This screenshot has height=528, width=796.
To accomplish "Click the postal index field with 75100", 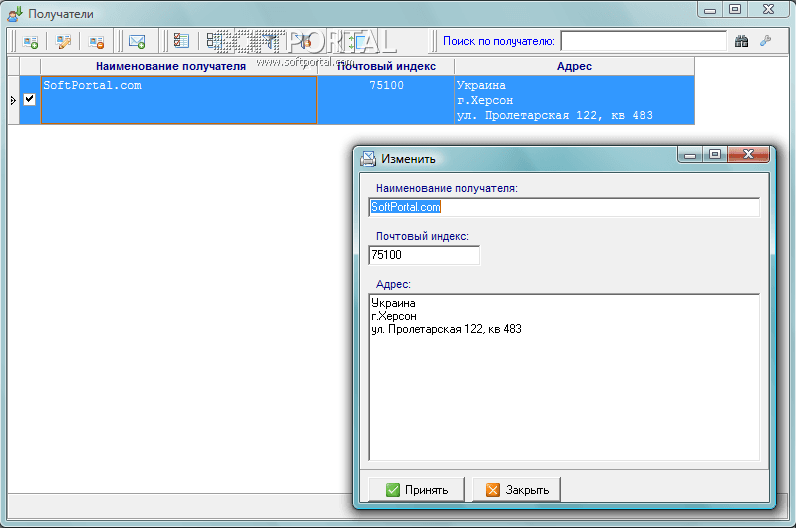I will point(424,255).
